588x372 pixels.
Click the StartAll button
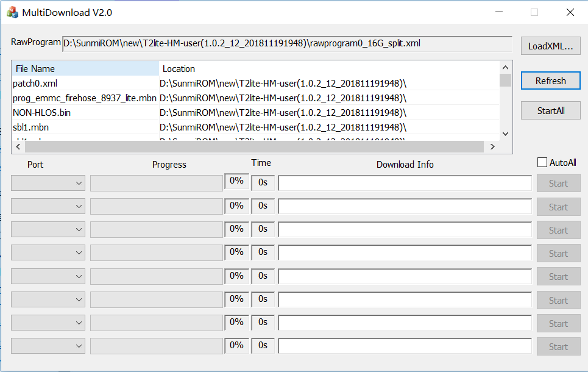[550, 110]
